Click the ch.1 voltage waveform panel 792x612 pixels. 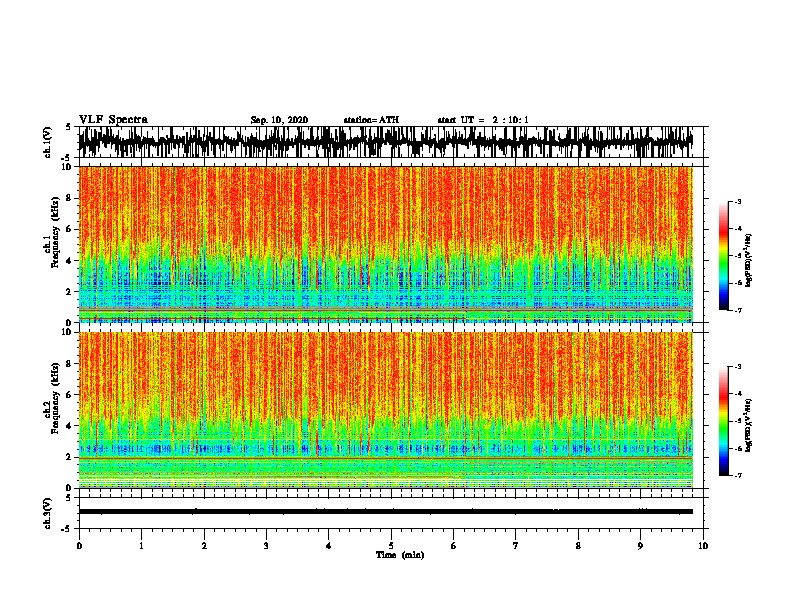pyautogui.click(x=391, y=142)
